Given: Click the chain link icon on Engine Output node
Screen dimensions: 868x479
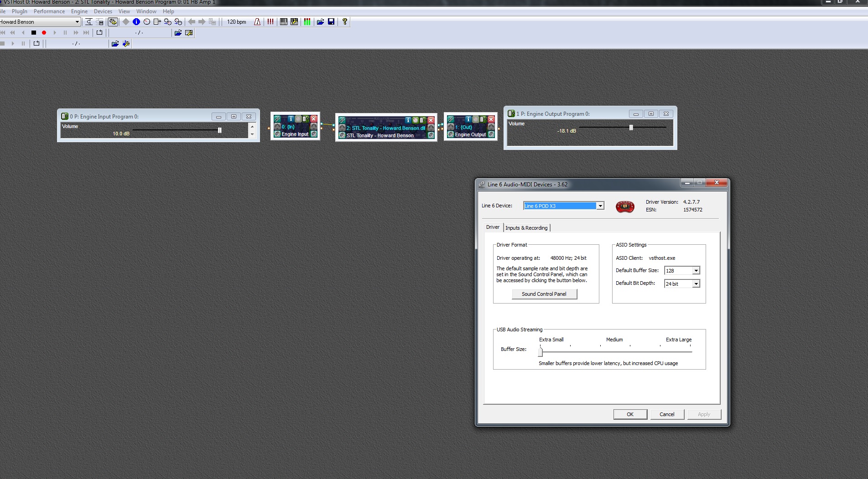Looking at the screenshot, I should (451, 119).
